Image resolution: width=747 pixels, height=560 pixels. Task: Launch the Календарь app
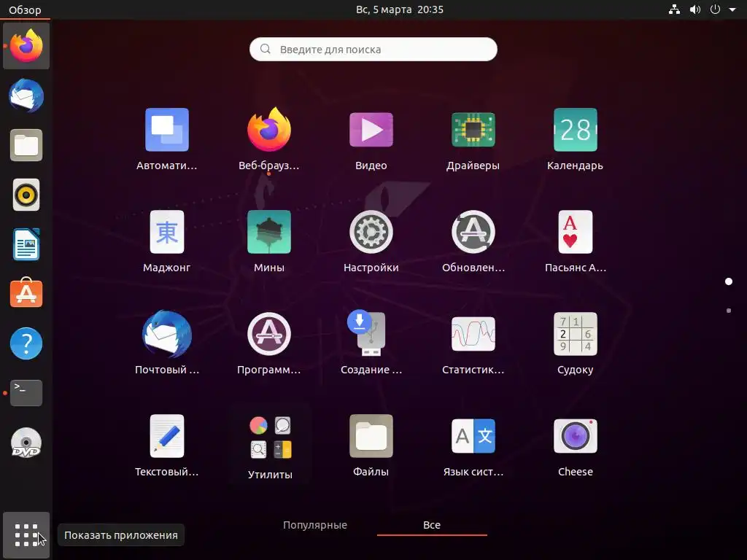tap(575, 139)
